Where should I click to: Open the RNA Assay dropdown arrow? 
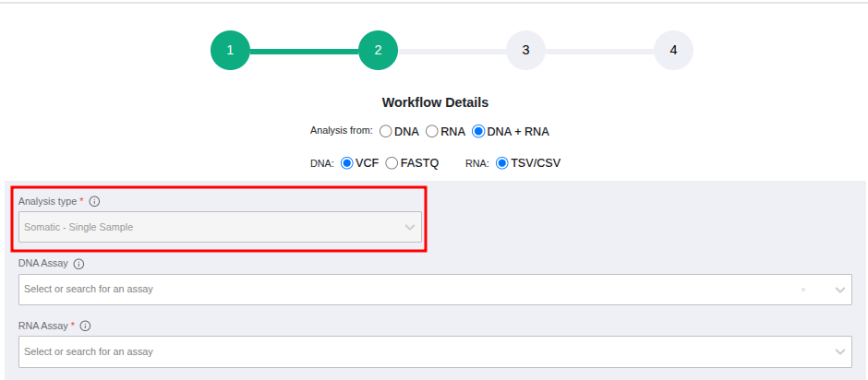tap(840, 351)
